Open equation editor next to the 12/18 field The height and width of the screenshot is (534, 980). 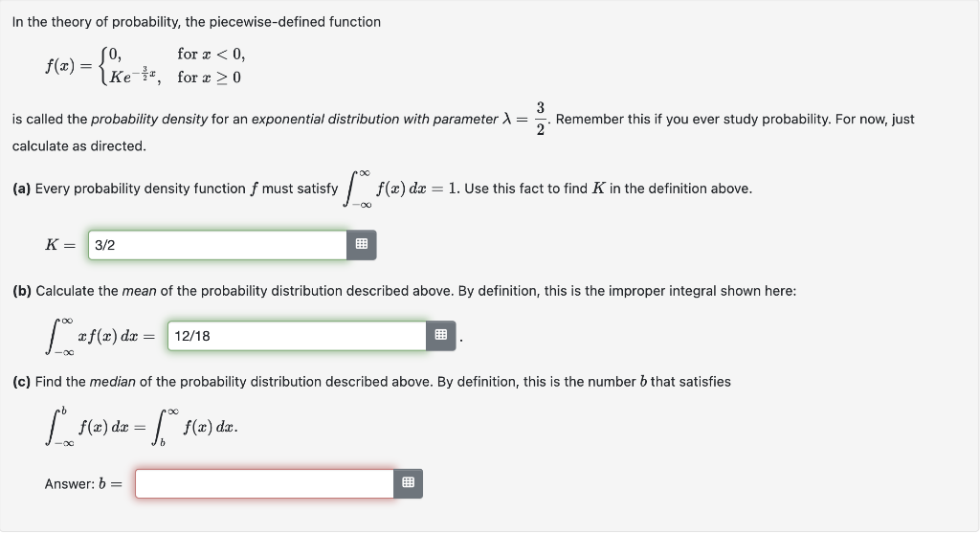[x=441, y=336]
